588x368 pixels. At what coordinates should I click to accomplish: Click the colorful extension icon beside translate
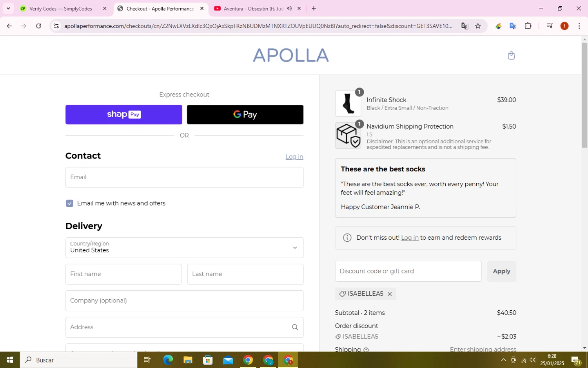498,26
